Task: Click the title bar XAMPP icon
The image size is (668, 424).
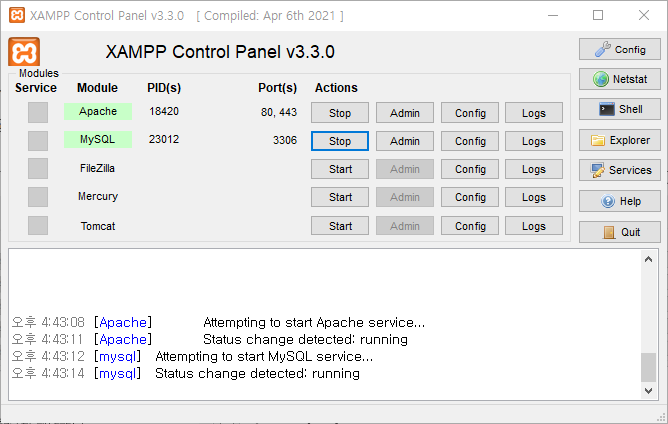Action: [17, 15]
